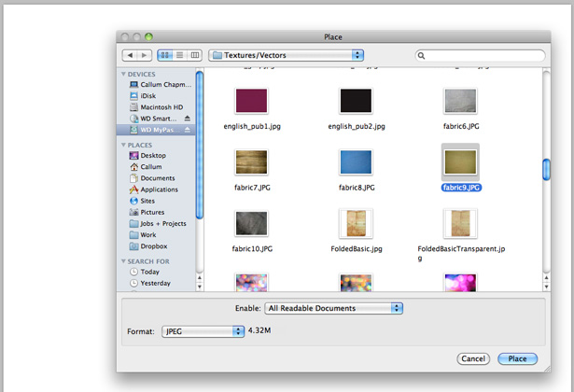Click the Cancel button
The width and height of the screenshot is (574, 392).
pos(473,358)
